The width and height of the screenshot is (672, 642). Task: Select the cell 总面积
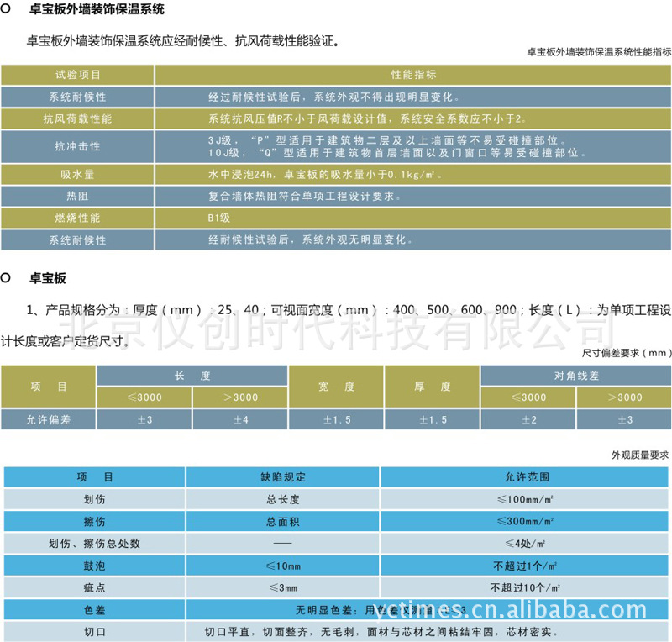click(x=283, y=522)
